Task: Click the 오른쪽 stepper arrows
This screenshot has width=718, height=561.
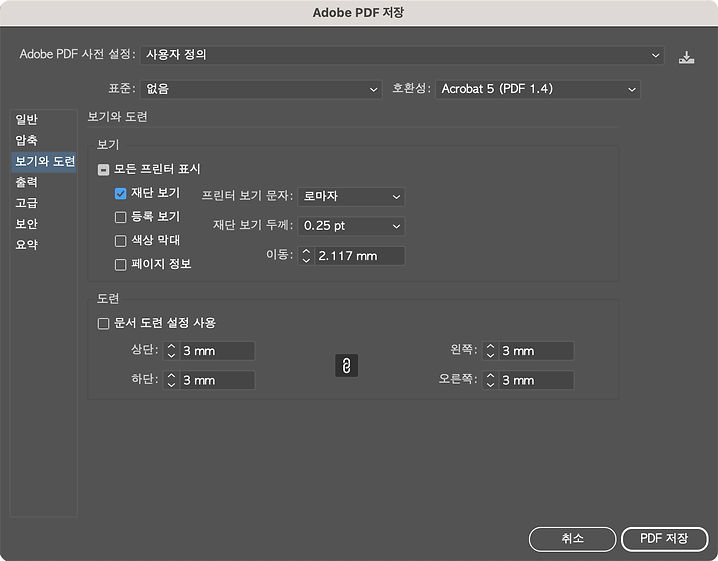Action: [490, 380]
